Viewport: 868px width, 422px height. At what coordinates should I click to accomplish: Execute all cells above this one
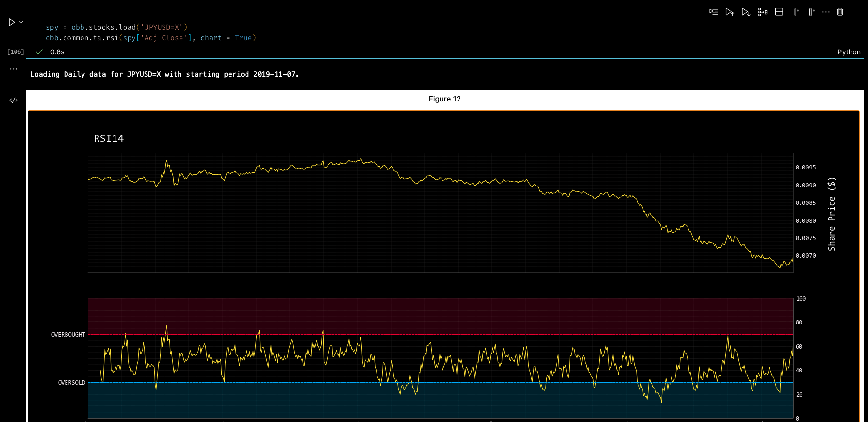(x=730, y=12)
